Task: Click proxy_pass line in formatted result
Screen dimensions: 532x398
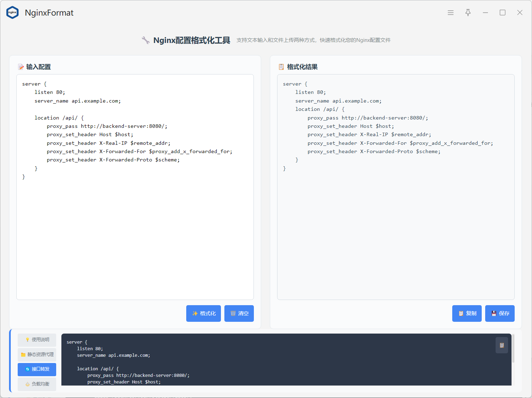Action: point(368,118)
